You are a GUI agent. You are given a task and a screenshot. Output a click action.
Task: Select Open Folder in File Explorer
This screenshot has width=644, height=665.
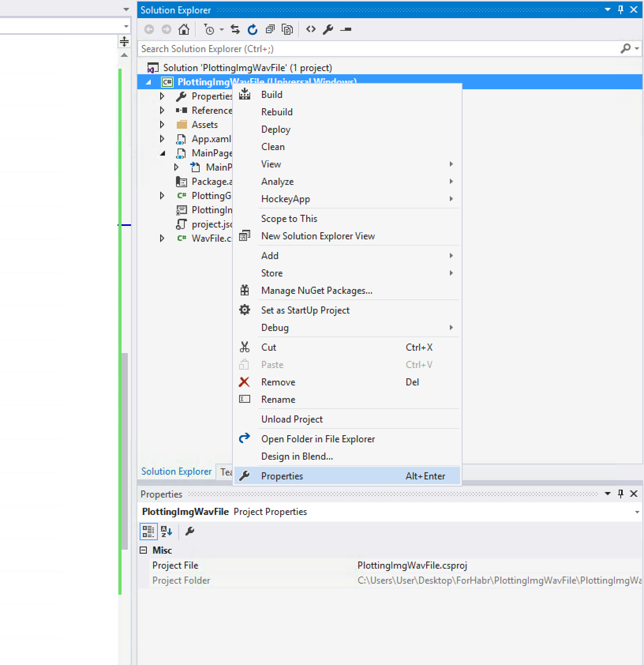coord(348,439)
